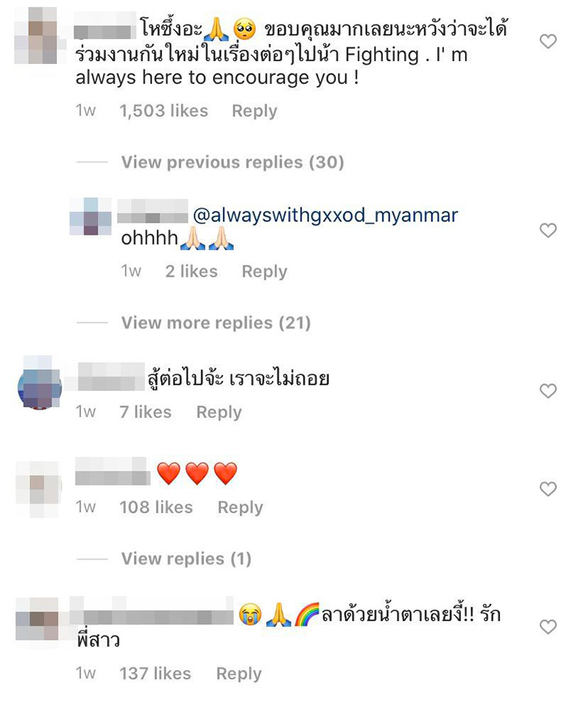The image size is (588, 712).
Task: Reply to the comment with 1,503 likes
Action: coord(254,111)
